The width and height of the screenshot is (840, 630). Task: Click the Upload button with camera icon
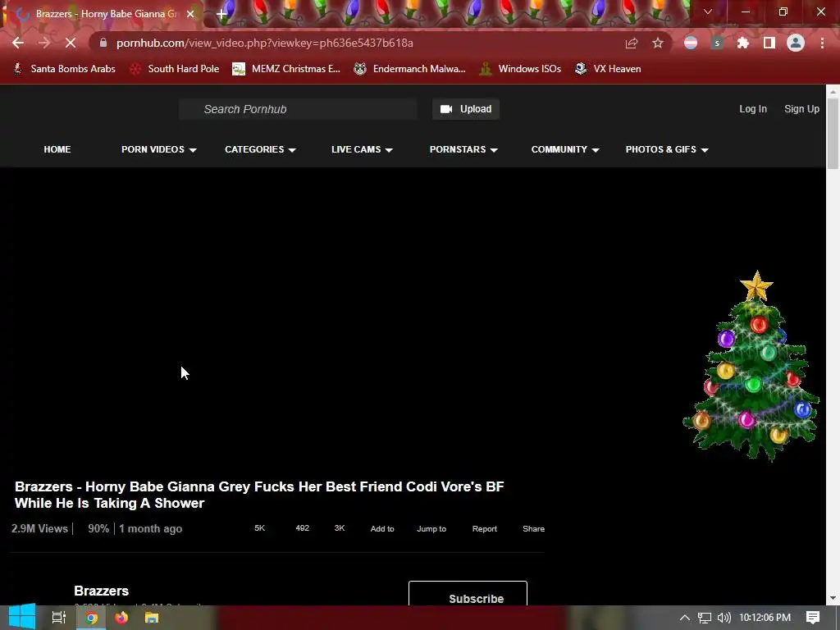[x=466, y=109]
